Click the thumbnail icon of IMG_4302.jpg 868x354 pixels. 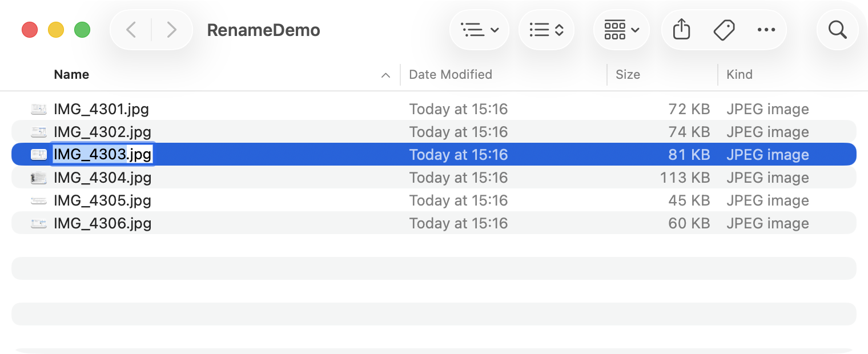tap(39, 132)
